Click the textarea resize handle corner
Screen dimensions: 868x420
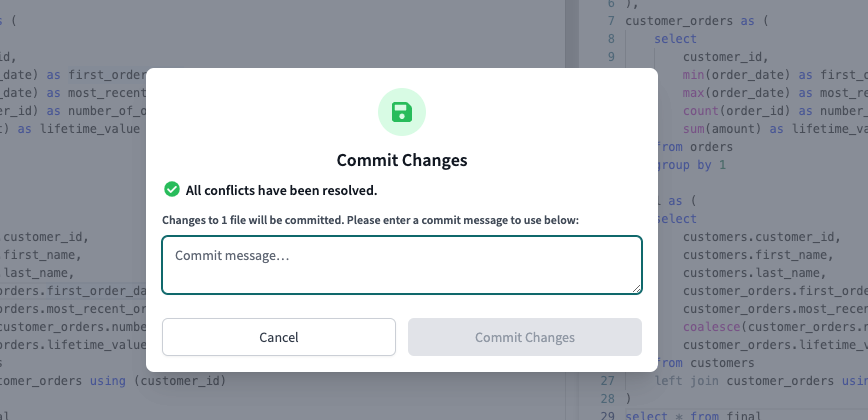[635, 288]
